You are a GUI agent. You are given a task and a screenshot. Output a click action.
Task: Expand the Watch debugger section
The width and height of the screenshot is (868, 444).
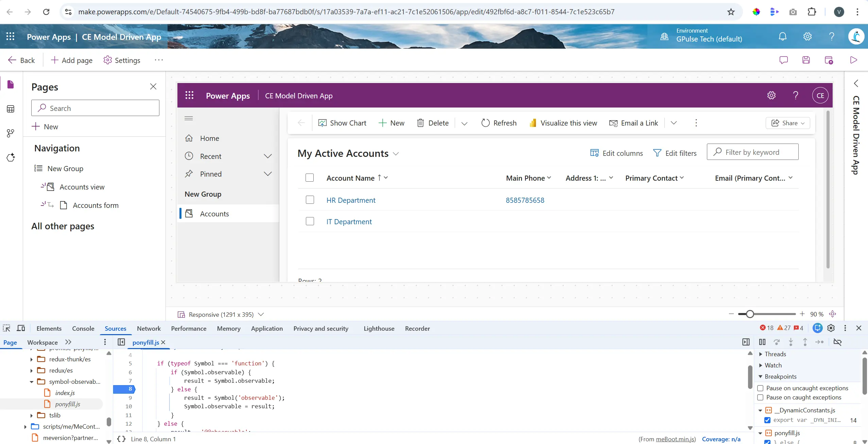tap(761, 365)
